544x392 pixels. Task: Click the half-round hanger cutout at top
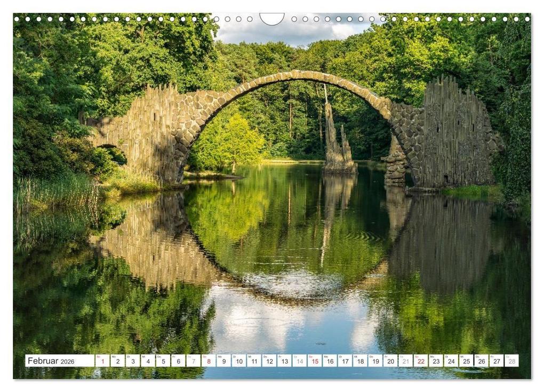pos(272,19)
